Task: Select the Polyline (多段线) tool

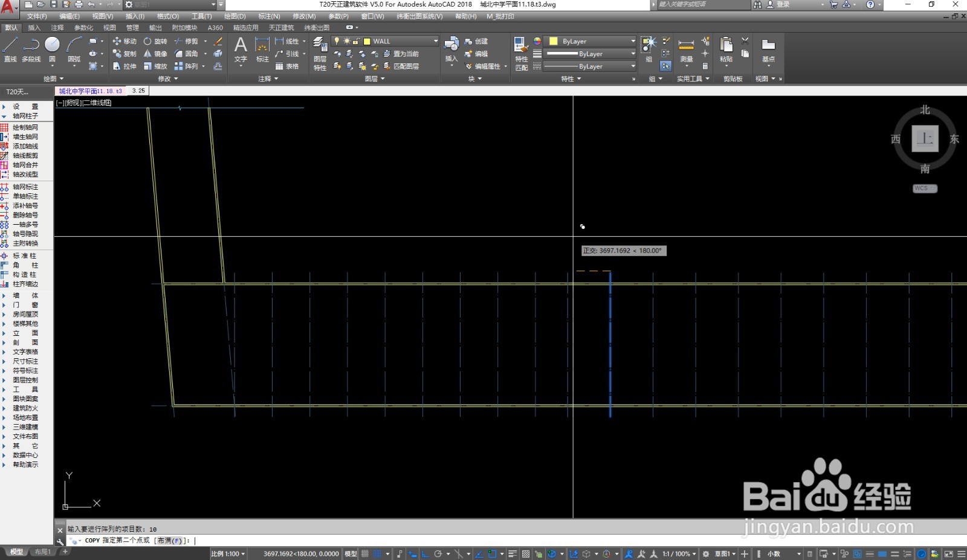Action: [31, 49]
